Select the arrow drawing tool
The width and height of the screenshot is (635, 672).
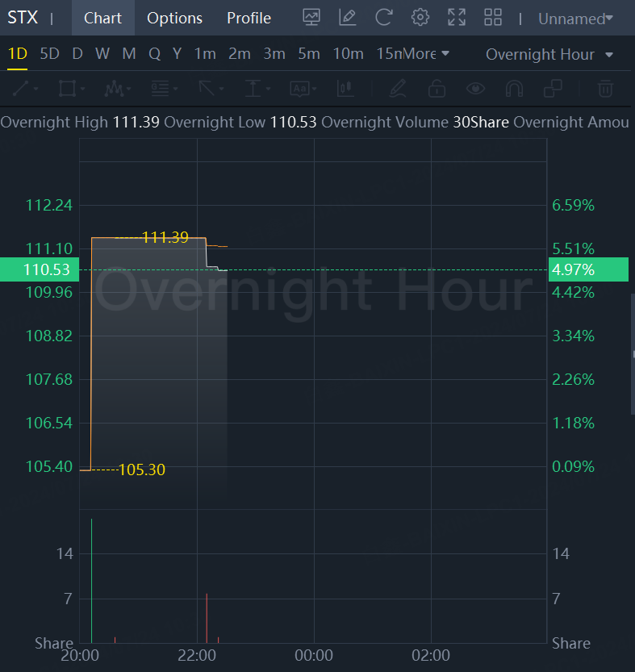point(207,89)
